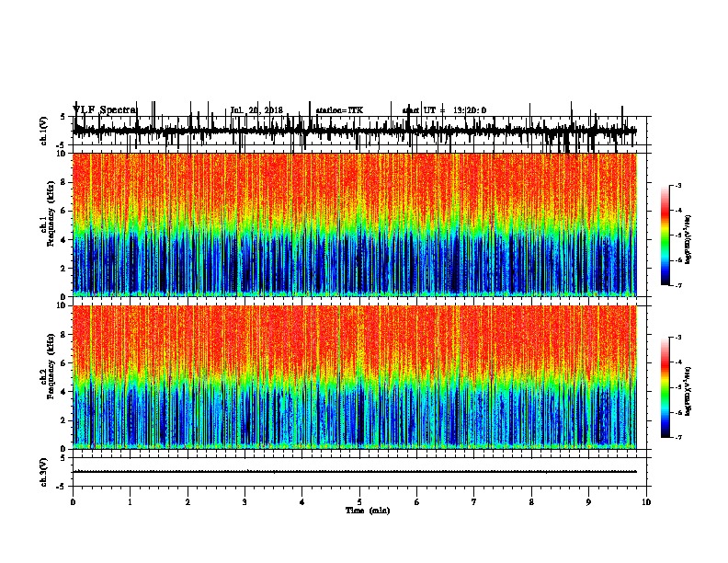Click tick label '9' on the Time axis
Viewport: 728px width, 563px height.
pos(588,501)
